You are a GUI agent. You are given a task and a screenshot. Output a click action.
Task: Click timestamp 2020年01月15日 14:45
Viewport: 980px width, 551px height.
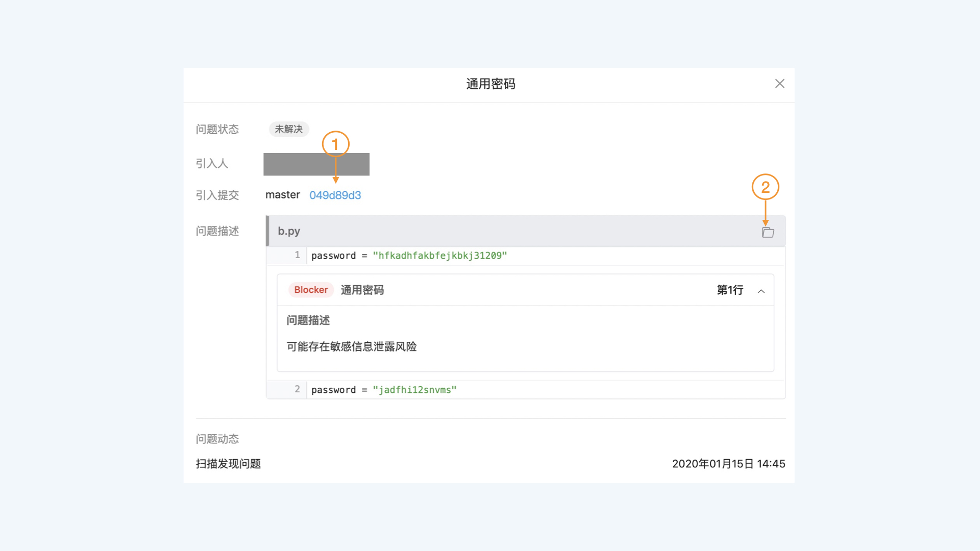[728, 464]
